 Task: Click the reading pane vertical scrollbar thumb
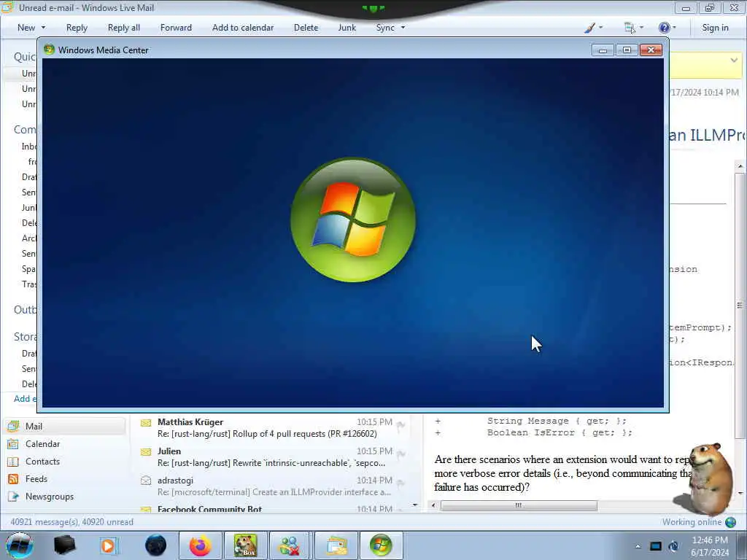740,306
